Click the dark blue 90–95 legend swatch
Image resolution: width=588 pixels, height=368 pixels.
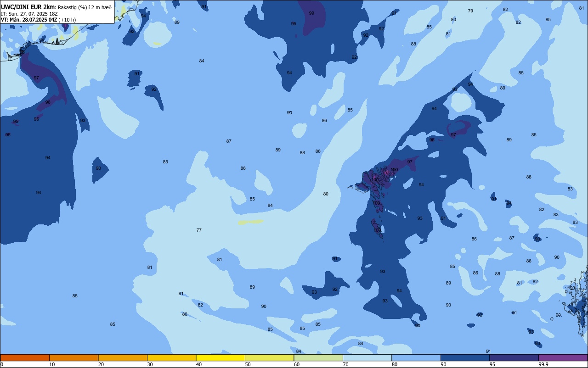(x=465, y=357)
